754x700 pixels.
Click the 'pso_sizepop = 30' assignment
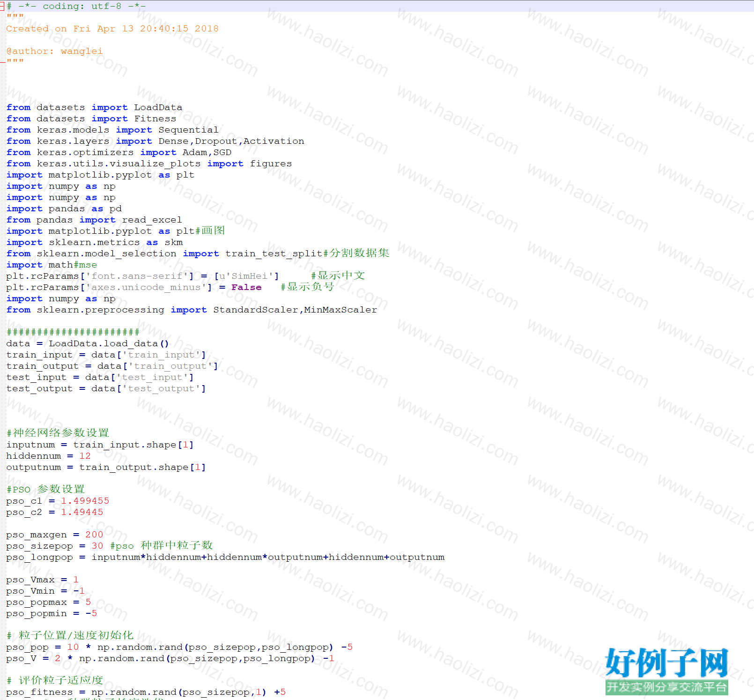coord(55,546)
